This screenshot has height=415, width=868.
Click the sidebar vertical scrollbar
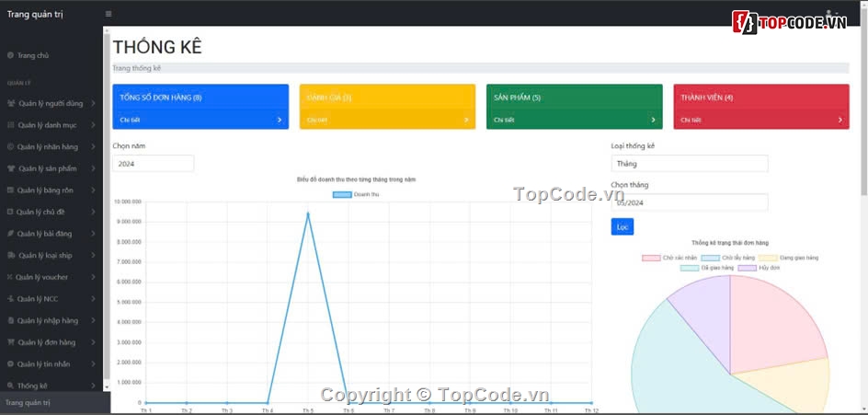[107, 205]
